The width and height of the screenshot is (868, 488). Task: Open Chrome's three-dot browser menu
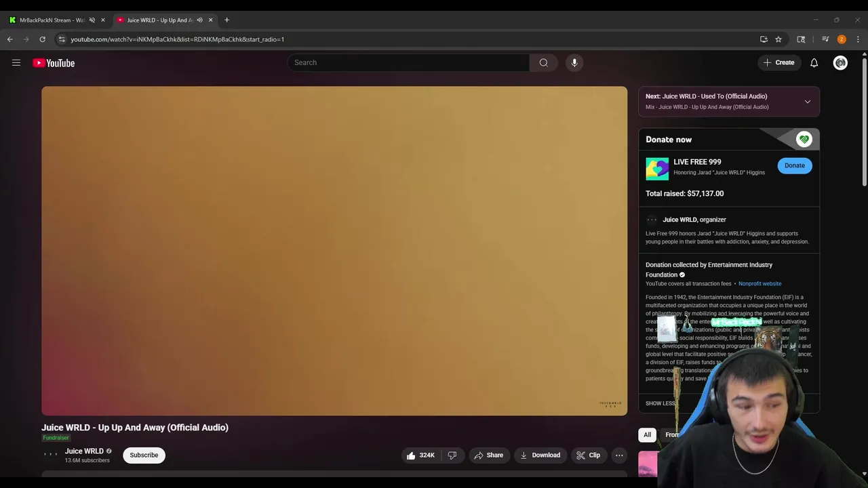[858, 39]
